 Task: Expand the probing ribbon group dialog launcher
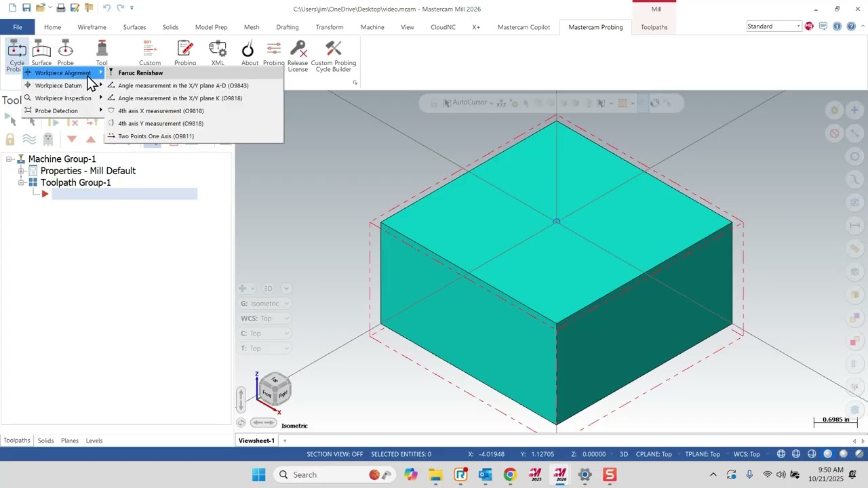(x=355, y=83)
